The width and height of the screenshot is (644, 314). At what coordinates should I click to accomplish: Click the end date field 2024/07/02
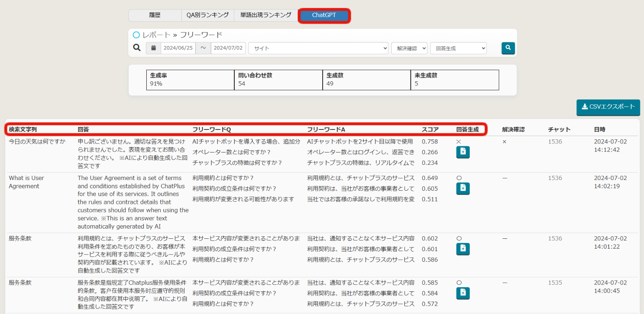click(x=228, y=48)
